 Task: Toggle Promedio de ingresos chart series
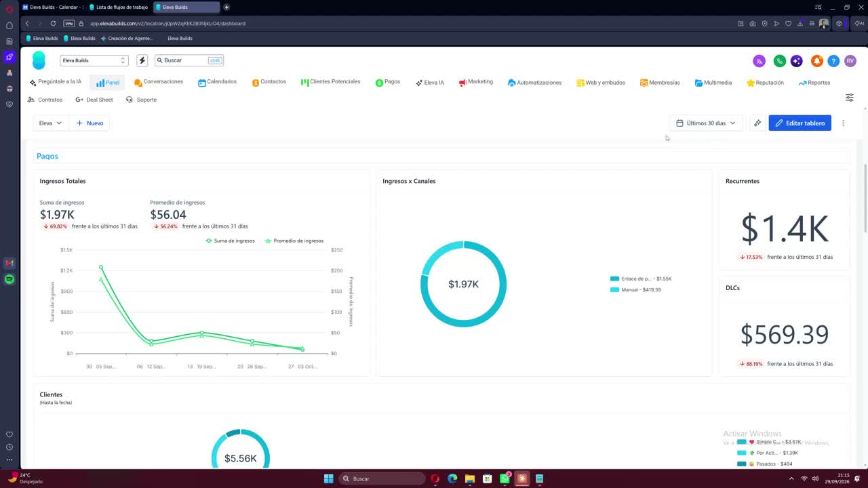pos(294,241)
